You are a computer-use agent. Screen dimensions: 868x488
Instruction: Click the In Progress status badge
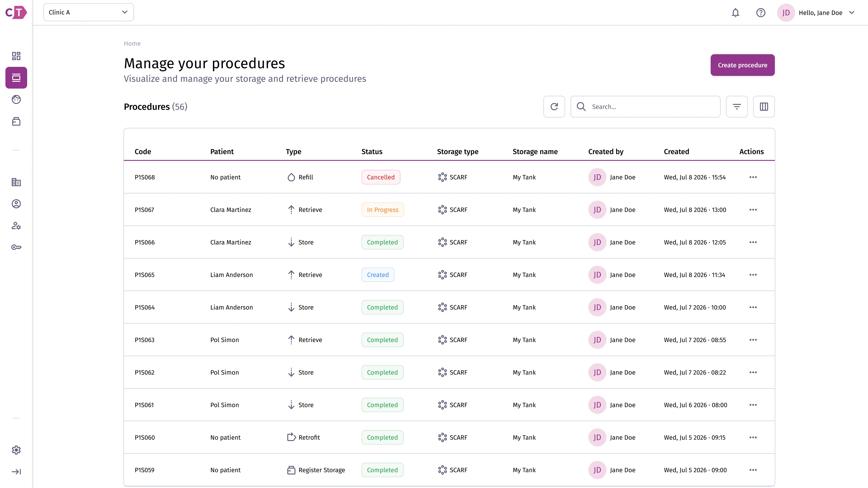click(382, 210)
